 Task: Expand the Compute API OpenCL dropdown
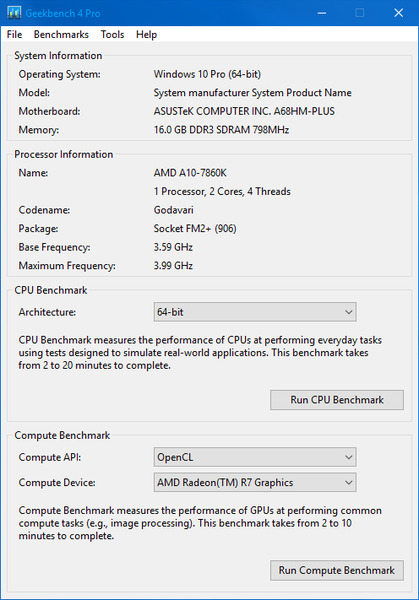click(255, 457)
